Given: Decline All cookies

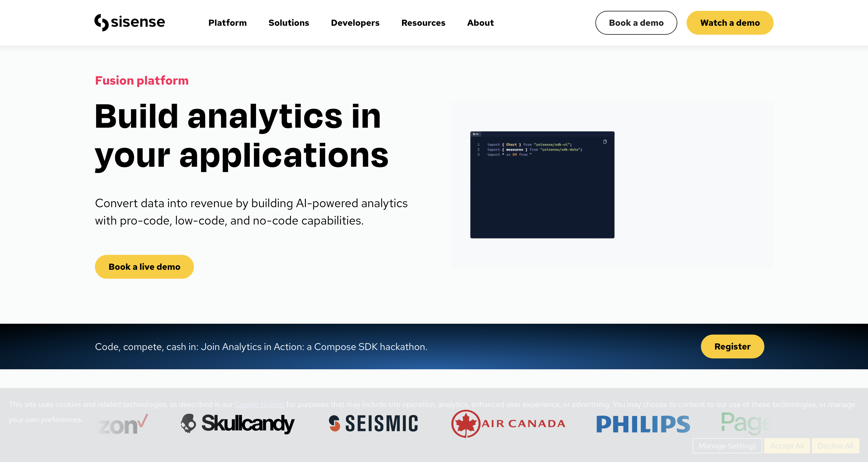Looking at the screenshot, I should [835, 446].
